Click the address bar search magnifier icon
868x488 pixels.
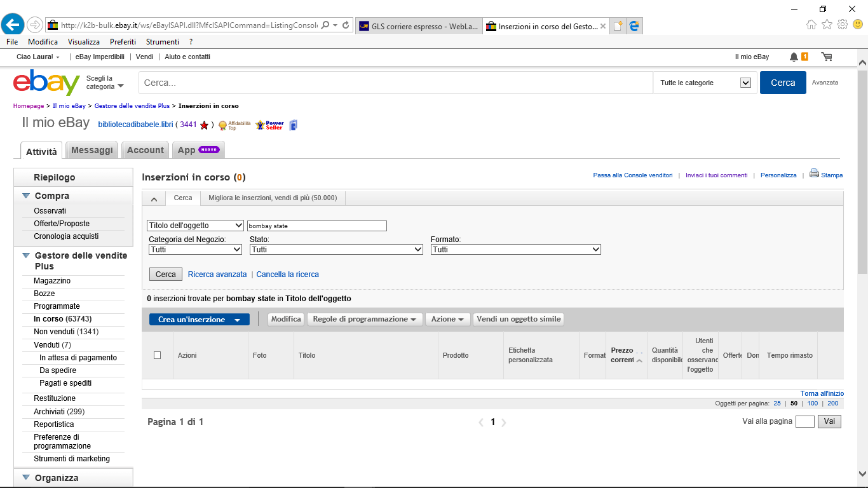(325, 25)
